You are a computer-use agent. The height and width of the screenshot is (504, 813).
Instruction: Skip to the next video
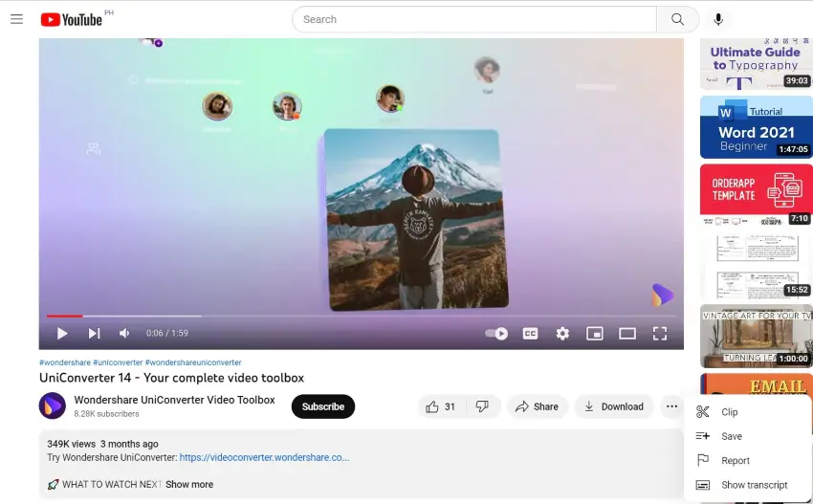click(x=94, y=334)
